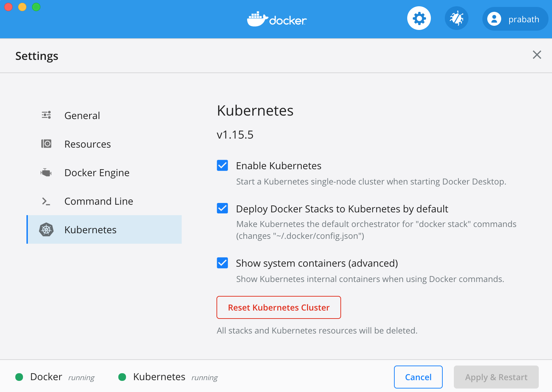Click the bug troubleshoot icon

456,18
